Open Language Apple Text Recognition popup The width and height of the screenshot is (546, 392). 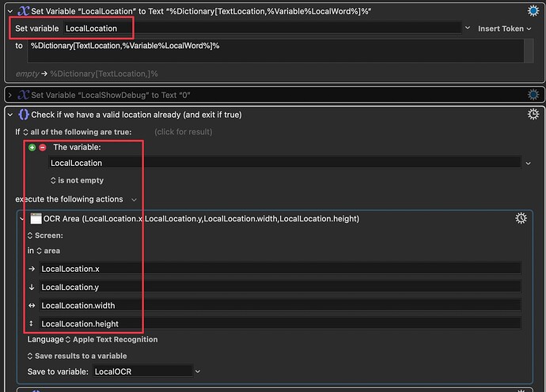click(111, 339)
